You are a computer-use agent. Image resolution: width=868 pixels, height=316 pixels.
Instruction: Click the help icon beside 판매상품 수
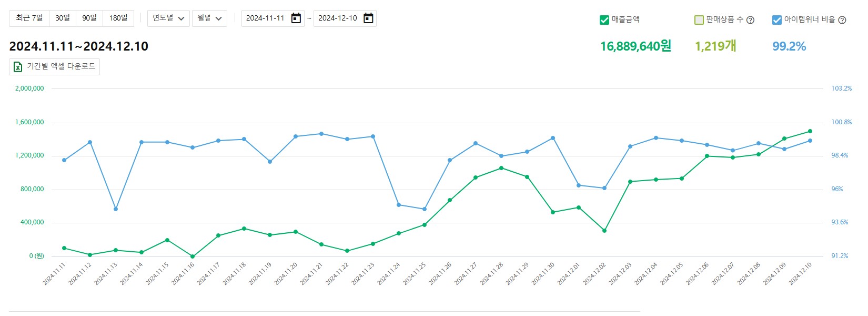[751, 20]
